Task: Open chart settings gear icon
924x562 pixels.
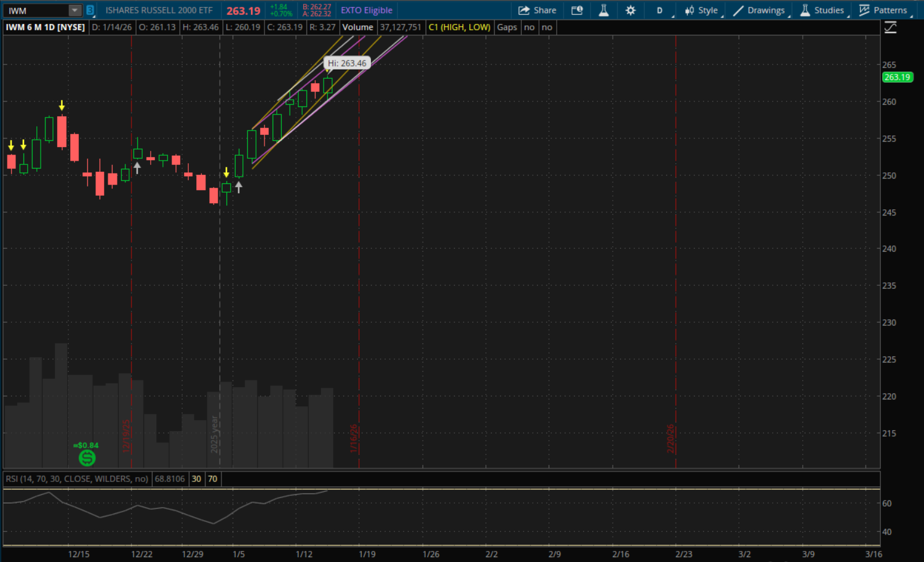Action: point(631,10)
